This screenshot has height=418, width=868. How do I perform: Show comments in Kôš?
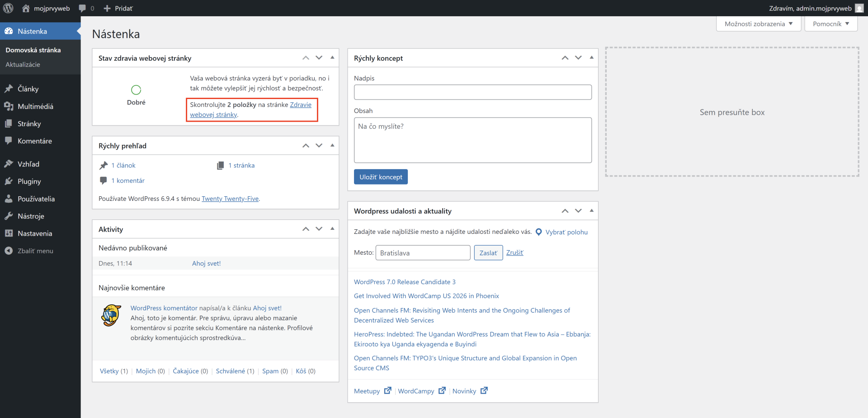301,371
